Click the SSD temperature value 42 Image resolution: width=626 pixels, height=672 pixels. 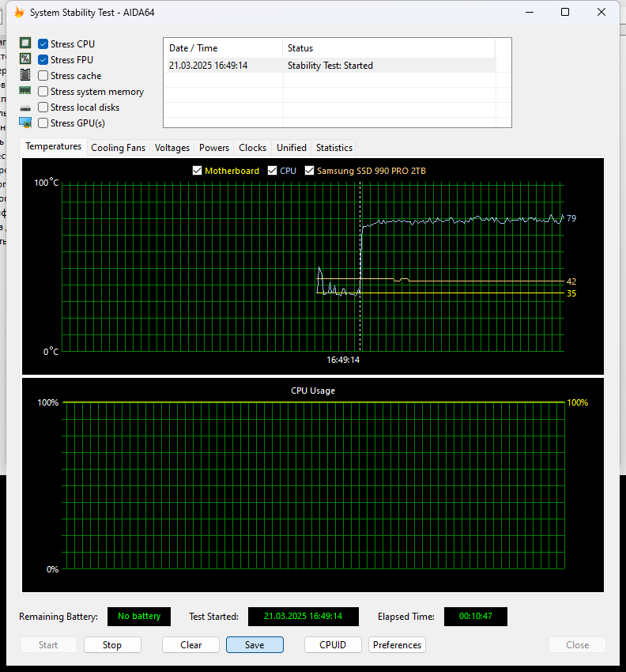[x=571, y=281]
